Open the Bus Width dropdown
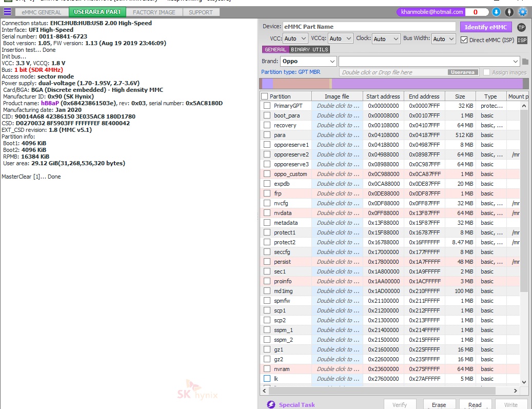The height and width of the screenshot is (409, 532). pos(443,38)
